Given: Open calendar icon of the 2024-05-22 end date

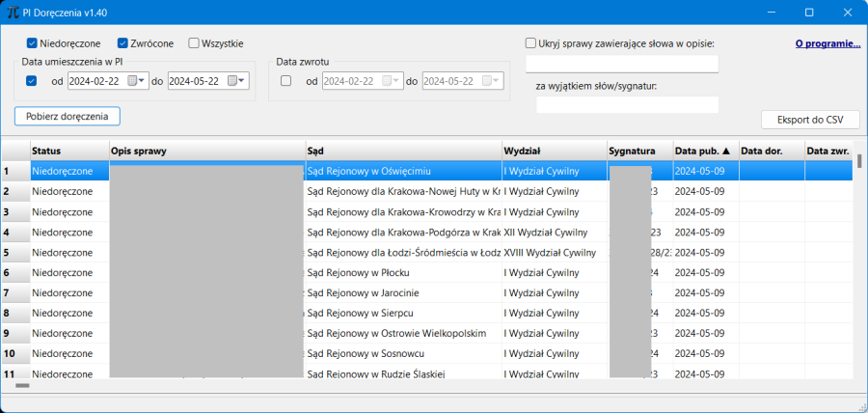Looking at the screenshot, I should coord(232,81).
